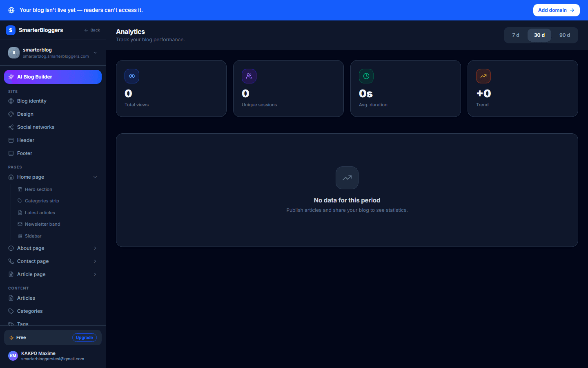This screenshot has height=368, width=588.
Task: Open Blog identity settings
Action: 53,101
